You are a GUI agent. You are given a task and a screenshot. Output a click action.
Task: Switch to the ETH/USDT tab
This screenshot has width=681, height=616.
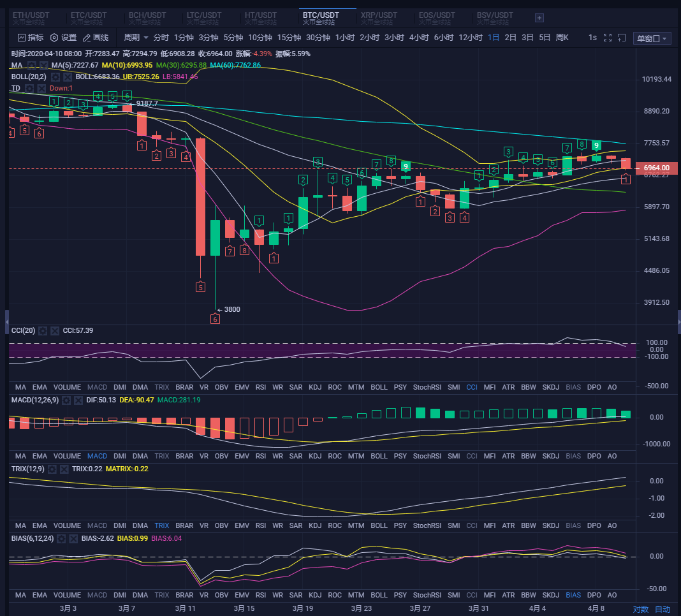31,18
